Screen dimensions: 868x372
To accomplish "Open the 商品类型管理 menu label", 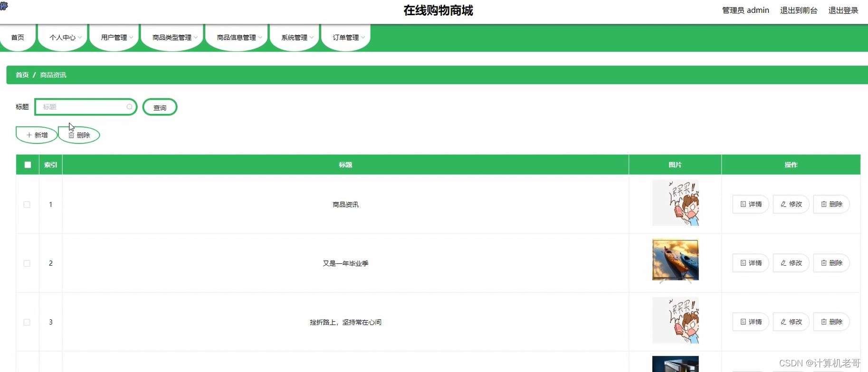I will pyautogui.click(x=172, y=37).
